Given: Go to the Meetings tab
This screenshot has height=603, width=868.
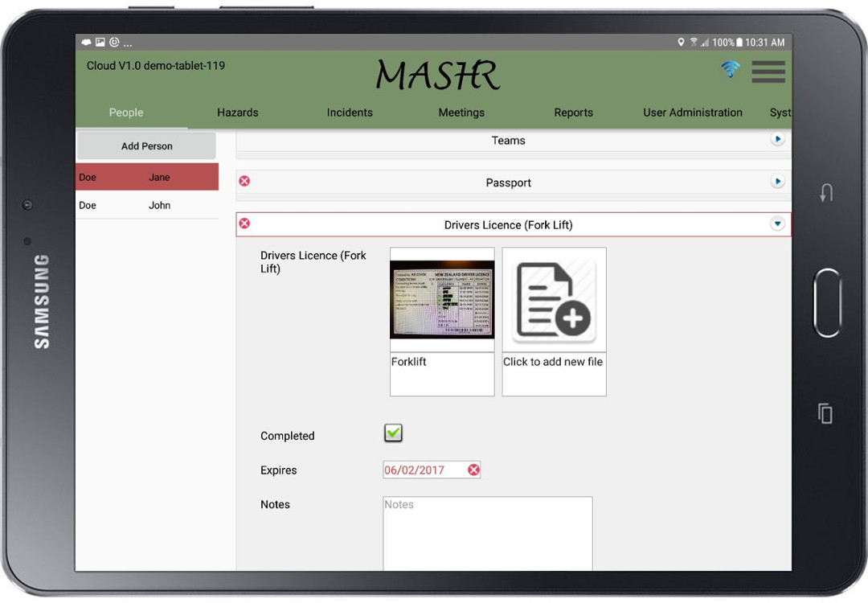Looking at the screenshot, I should pos(461,113).
